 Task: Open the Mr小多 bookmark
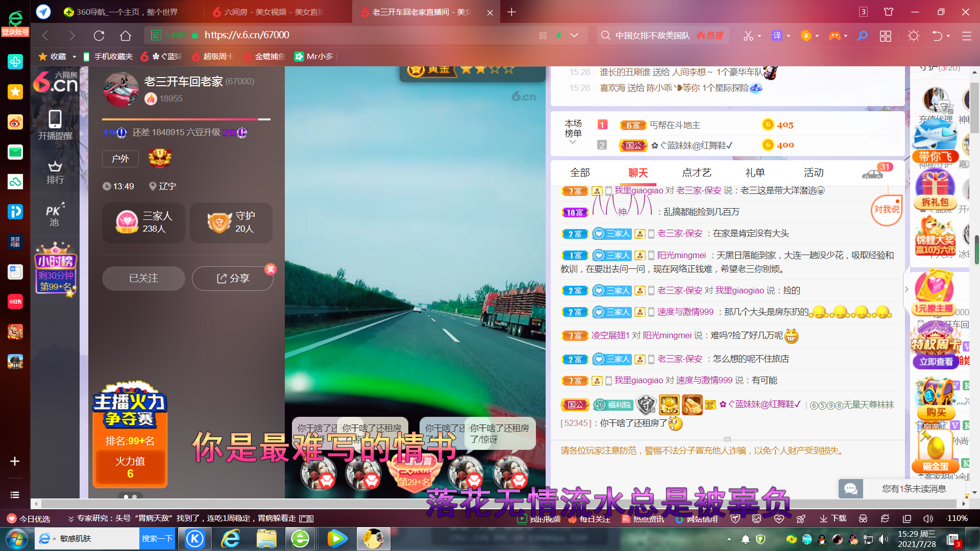(x=314, y=57)
